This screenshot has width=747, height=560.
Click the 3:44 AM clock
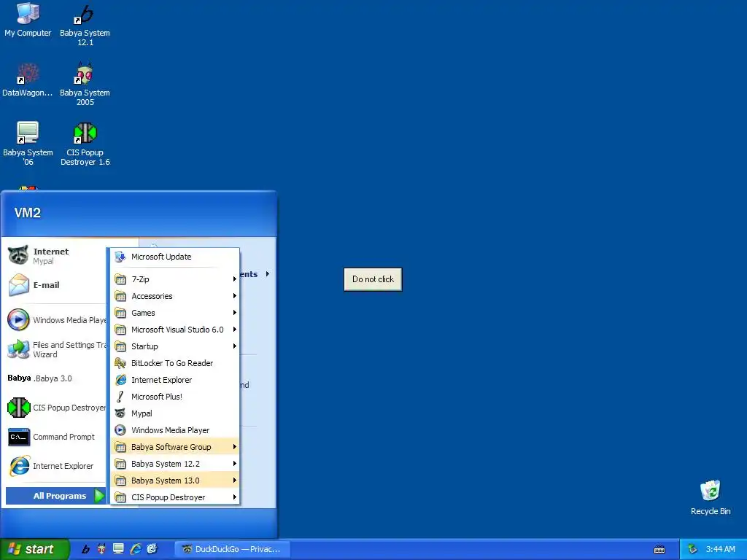[720, 550]
